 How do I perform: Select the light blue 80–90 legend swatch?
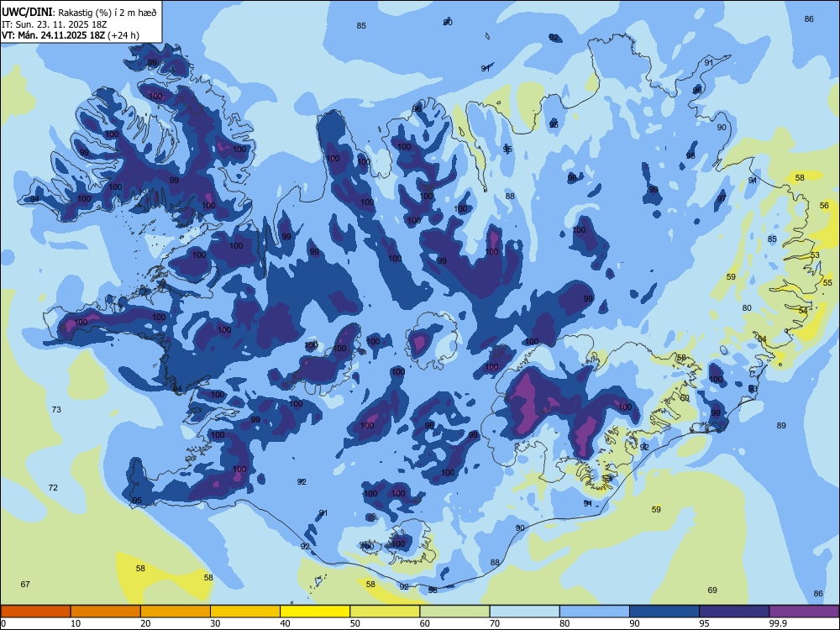pyautogui.click(x=595, y=612)
